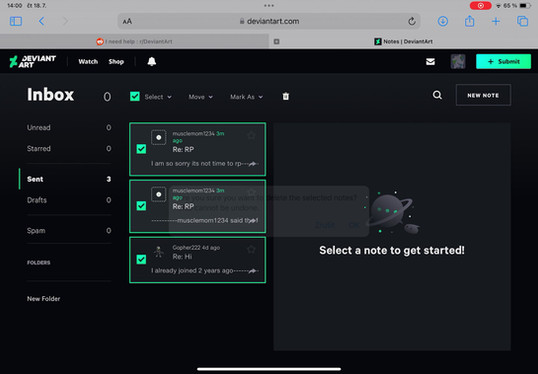Show Safari downloads
538x374 pixels.
coord(443,21)
